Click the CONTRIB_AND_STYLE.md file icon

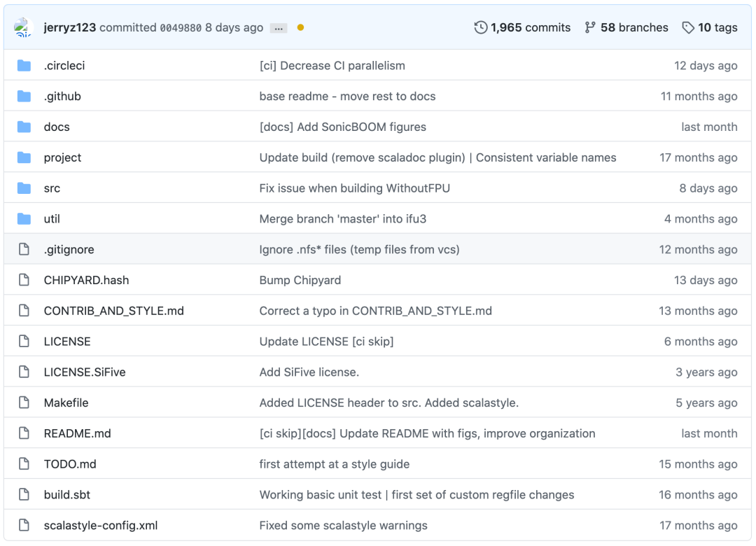click(x=24, y=311)
